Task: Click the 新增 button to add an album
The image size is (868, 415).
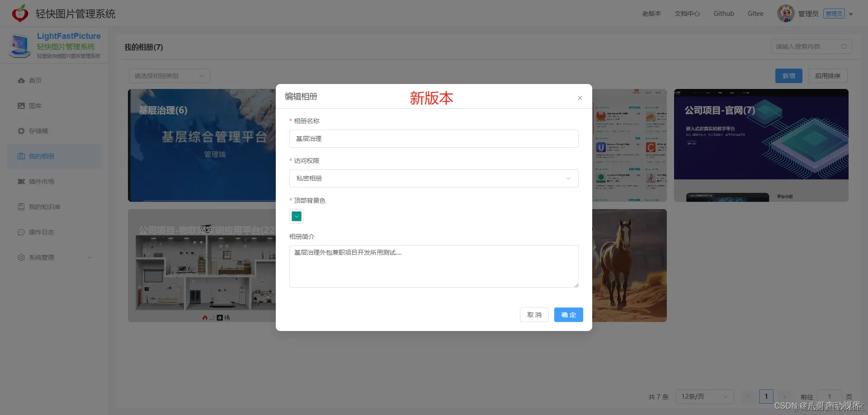Action: point(788,75)
